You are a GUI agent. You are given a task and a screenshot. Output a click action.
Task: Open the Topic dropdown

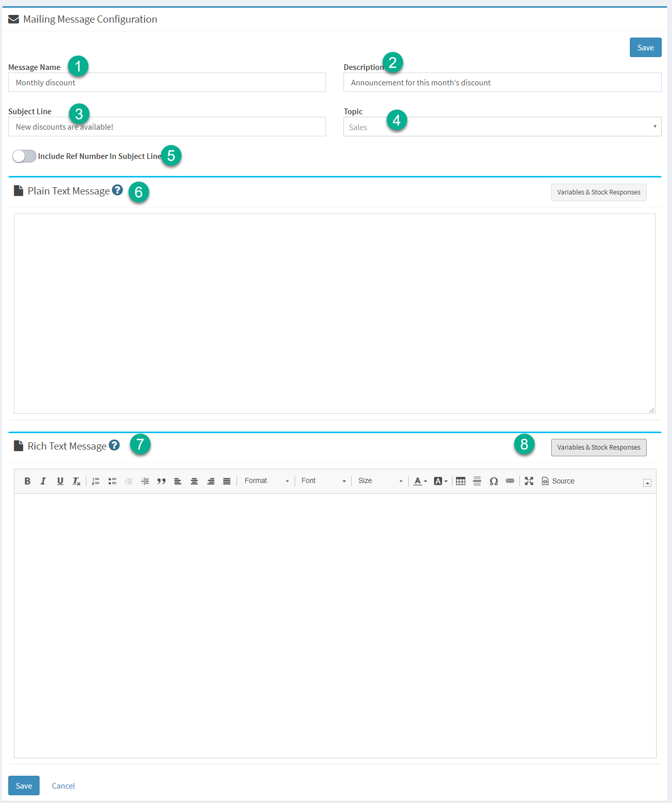point(502,127)
